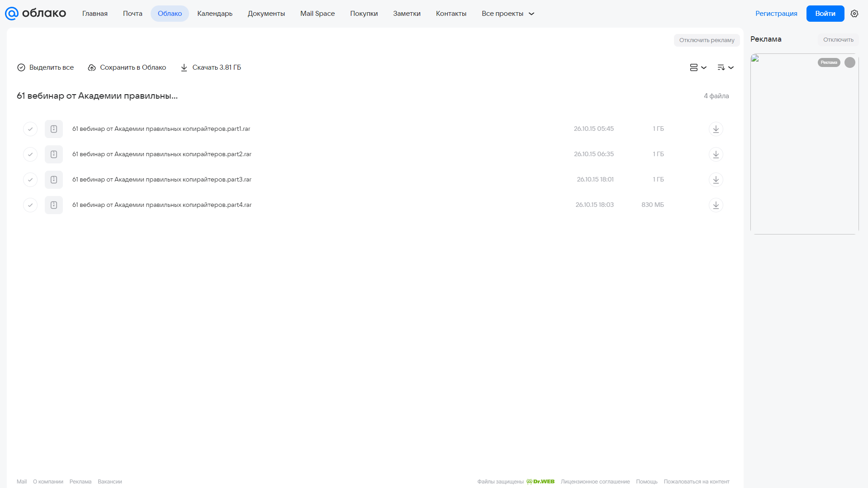This screenshot has width=868, height=488.
Task: Go to the Почта tab
Action: 133,14
